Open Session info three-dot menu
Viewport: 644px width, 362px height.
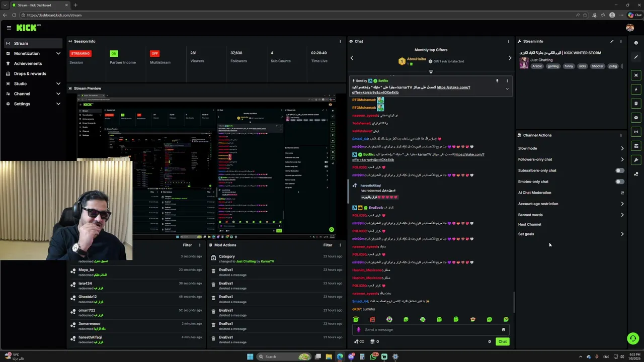340,41
